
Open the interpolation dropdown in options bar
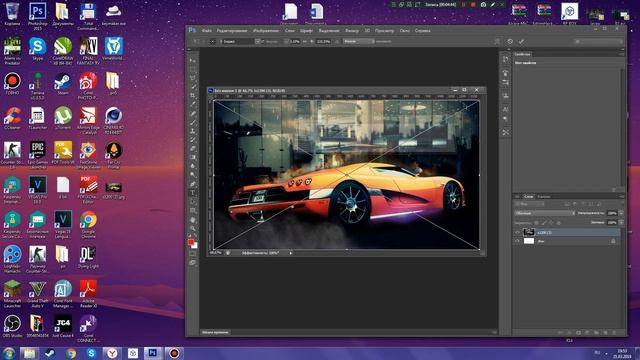[358, 41]
